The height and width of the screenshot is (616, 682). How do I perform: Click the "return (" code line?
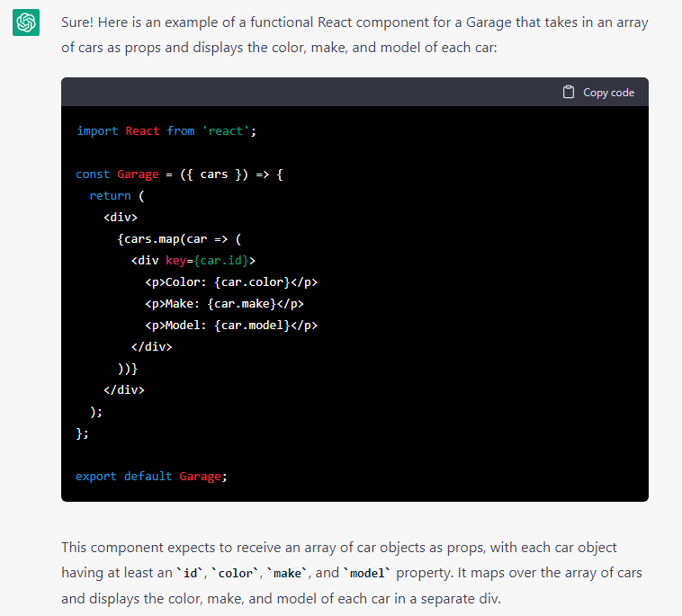tap(117, 196)
